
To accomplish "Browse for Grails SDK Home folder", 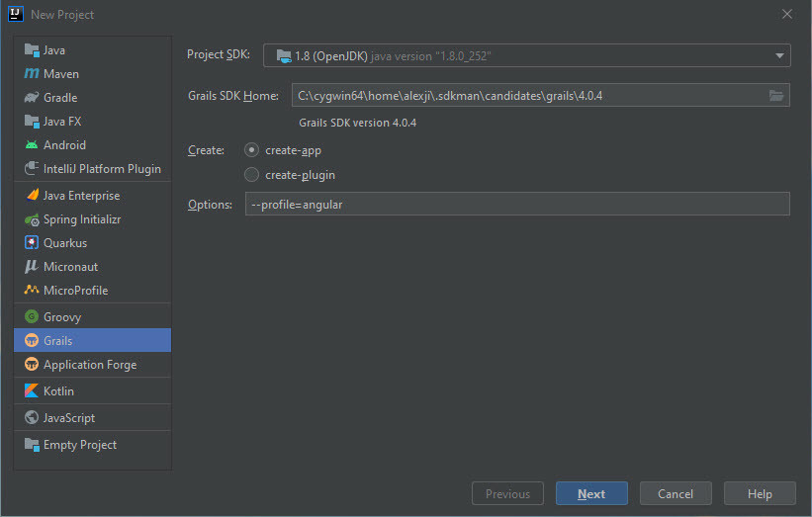I will coord(775,96).
